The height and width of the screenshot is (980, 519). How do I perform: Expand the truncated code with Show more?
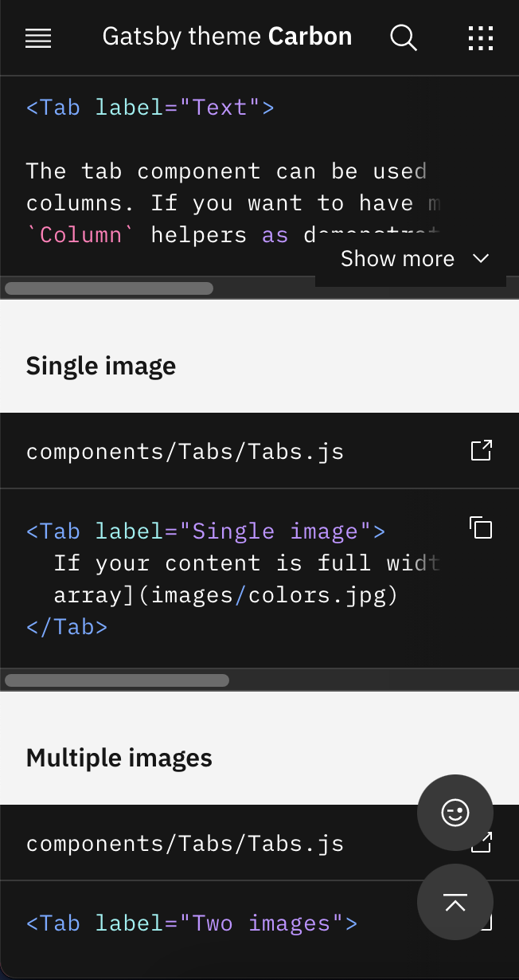pos(397,258)
